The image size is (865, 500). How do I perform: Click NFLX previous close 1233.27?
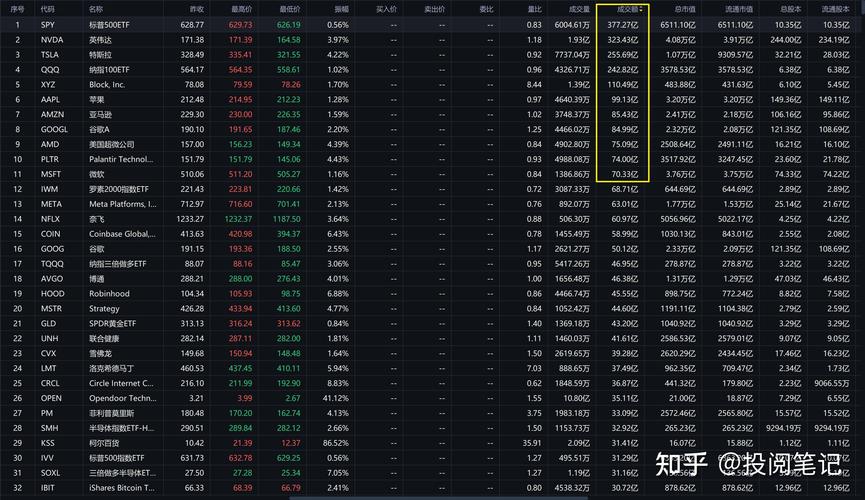[x=190, y=219]
